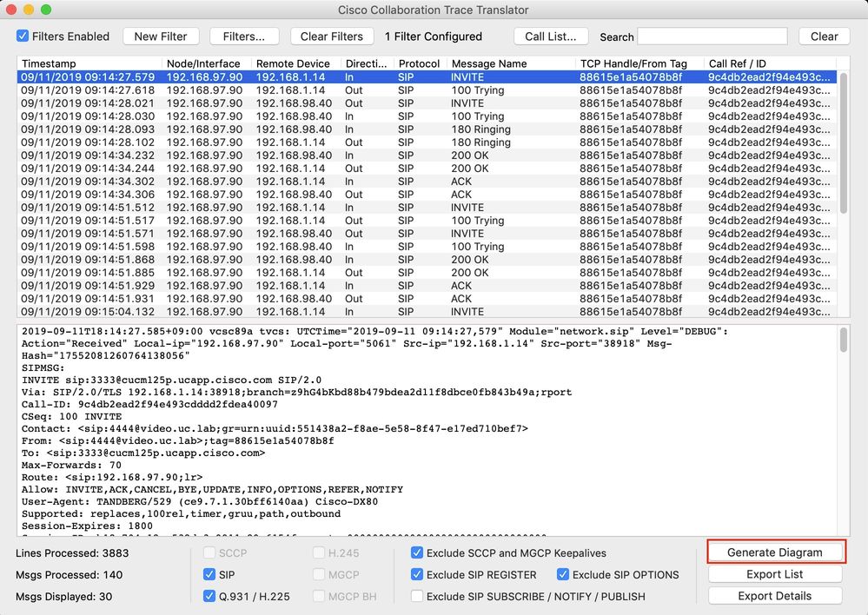The image size is (868, 615).
Task: Select the 09:14:34.244 200 OK row
Action: click(x=427, y=169)
